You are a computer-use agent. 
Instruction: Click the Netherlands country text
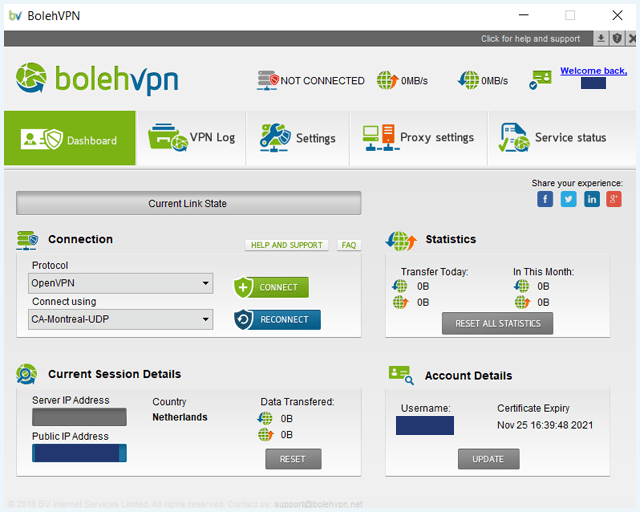click(x=180, y=417)
